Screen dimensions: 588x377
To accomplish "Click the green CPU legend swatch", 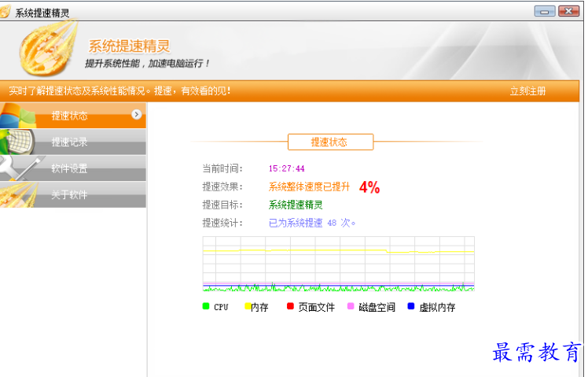I will point(205,306).
